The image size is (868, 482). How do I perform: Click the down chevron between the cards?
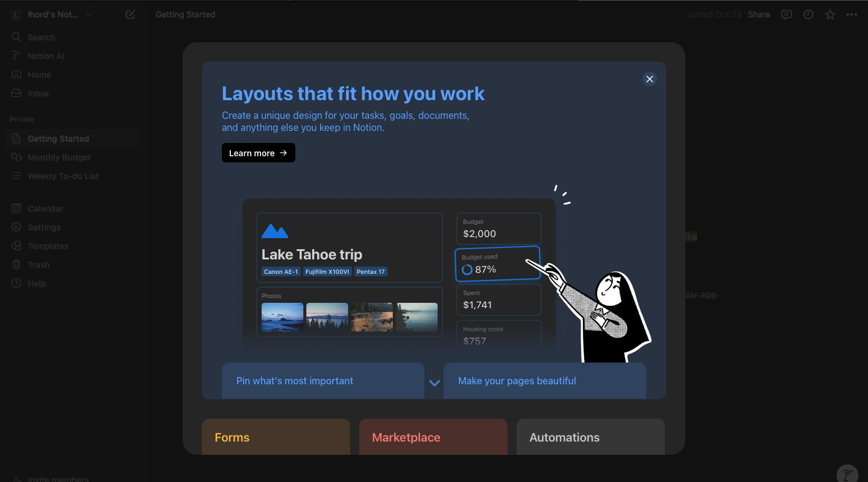[x=435, y=383]
